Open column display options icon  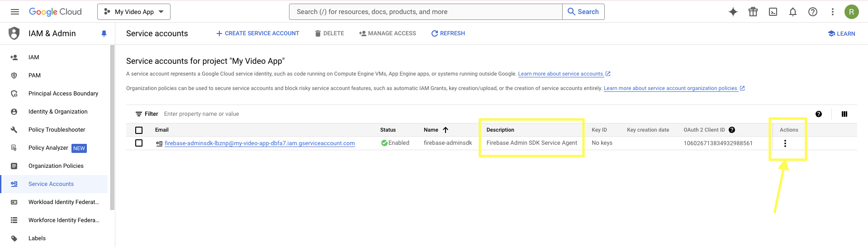(844, 114)
